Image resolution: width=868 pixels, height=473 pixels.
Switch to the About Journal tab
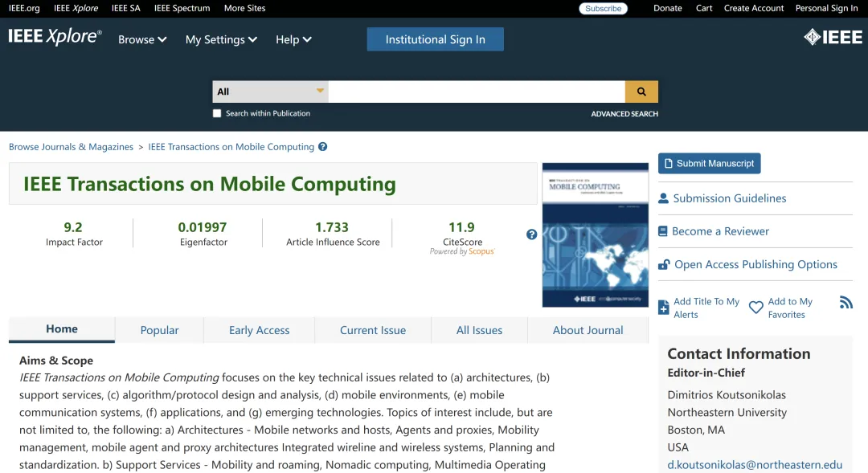point(588,330)
